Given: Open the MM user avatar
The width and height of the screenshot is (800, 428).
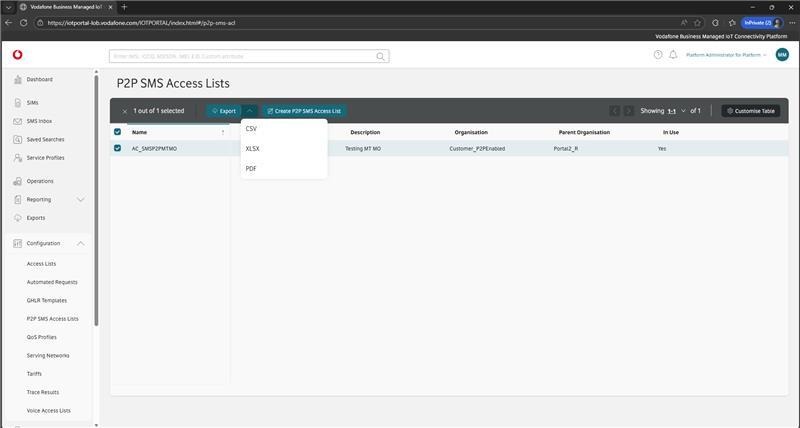Looking at the screenshot, I should [781, 55].
